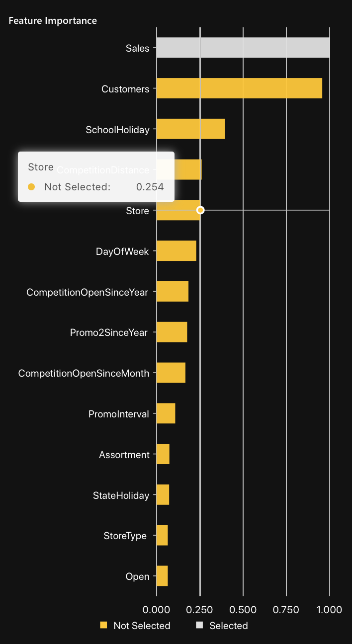Toggle the Selected legend entry
This screenshot has width=352, height=644.
(x=228, y=626)
